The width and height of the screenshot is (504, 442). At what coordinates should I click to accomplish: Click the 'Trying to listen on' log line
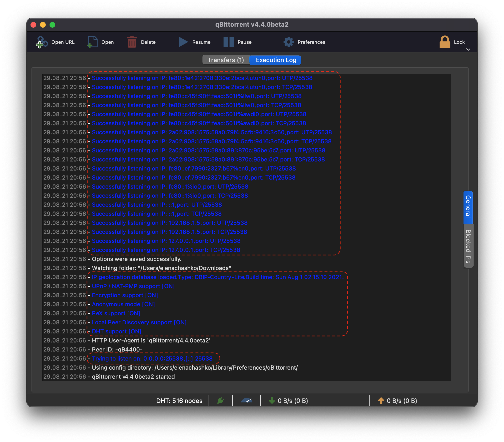(x=152, y=359)
